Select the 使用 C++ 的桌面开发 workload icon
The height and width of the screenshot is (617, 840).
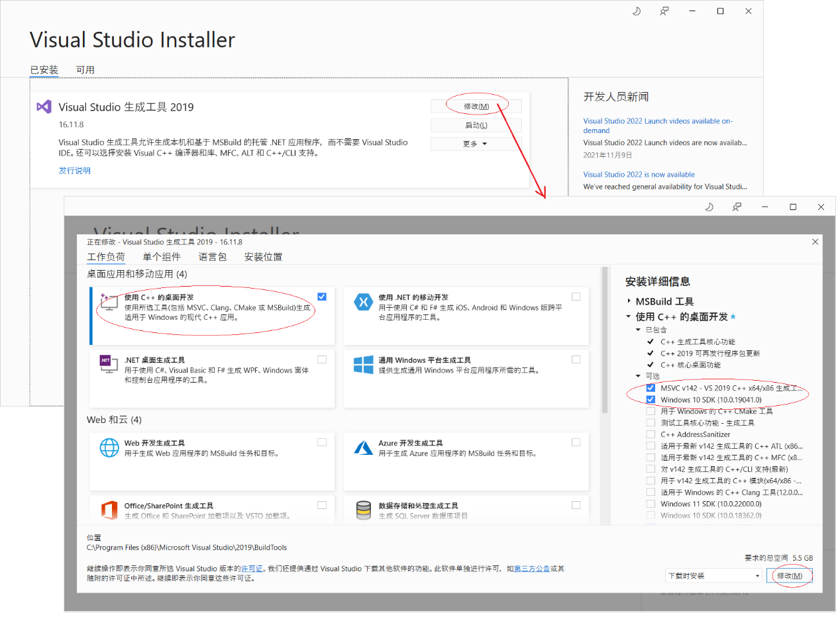click(x=107, y=304)
